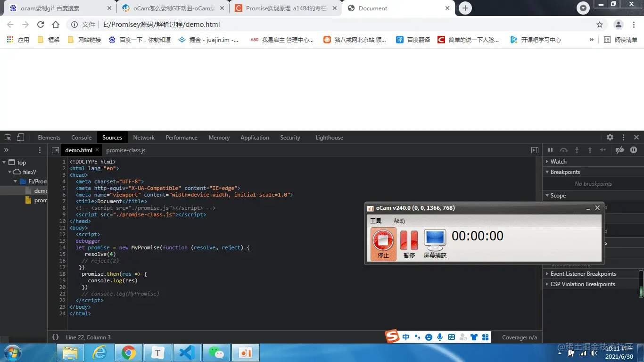Open Sogou toolbox grid icon

click(485, 337)
